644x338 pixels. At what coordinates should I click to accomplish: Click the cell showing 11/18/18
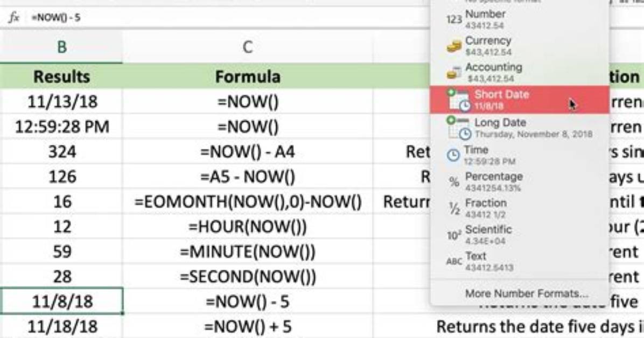[61, 327]
